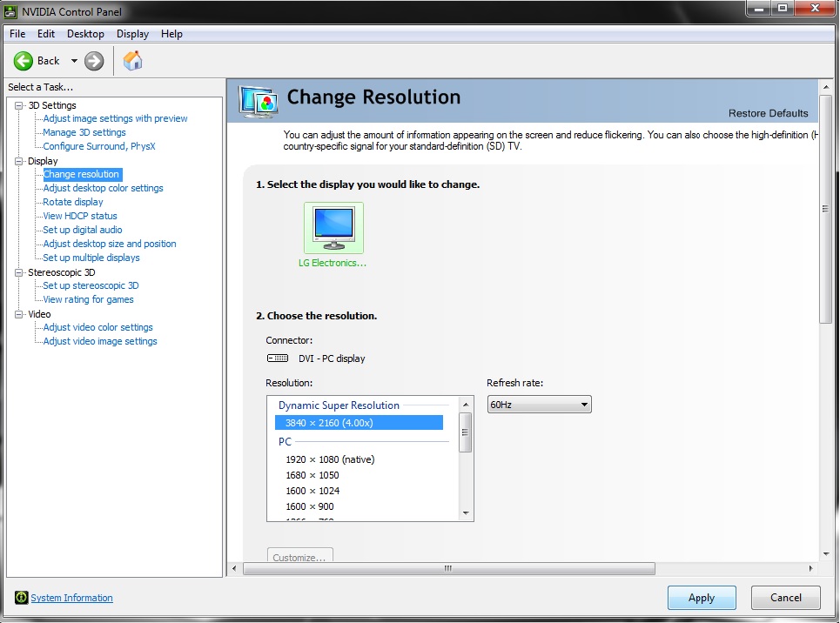
Task: Collapse the Display tree node
Action: 19,161
